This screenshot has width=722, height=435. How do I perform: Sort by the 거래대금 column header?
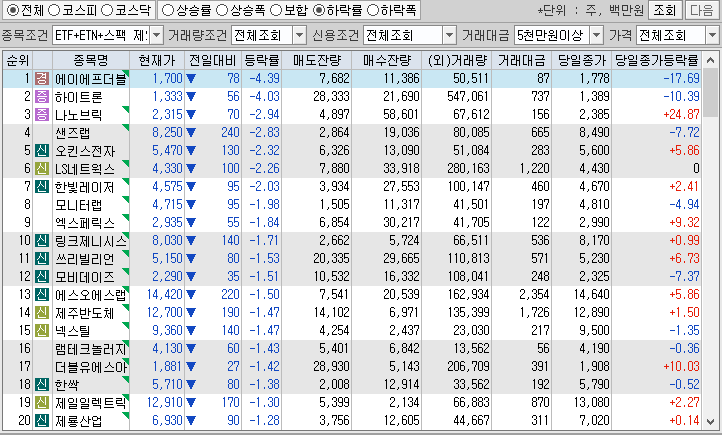tap(522, 60)
